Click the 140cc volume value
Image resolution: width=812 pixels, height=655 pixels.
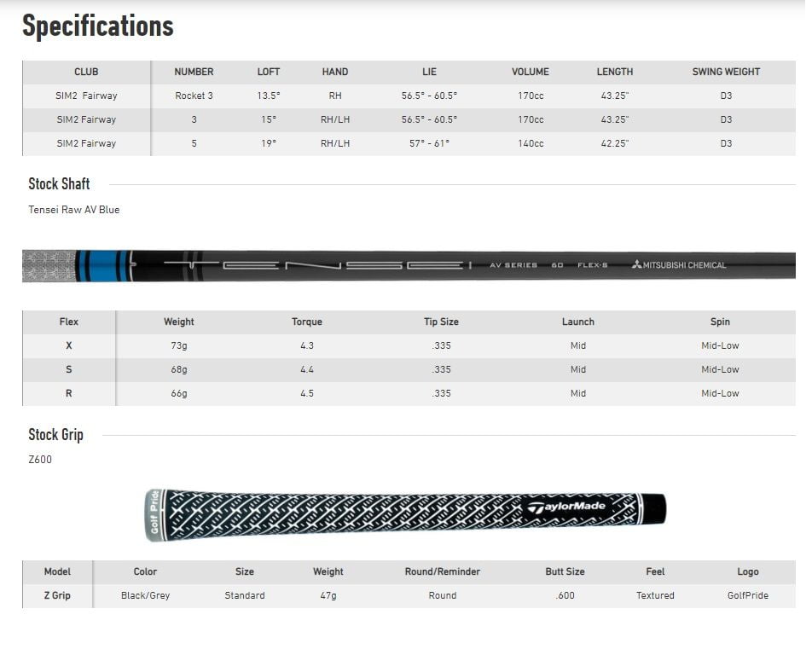(x=531, y=143)
